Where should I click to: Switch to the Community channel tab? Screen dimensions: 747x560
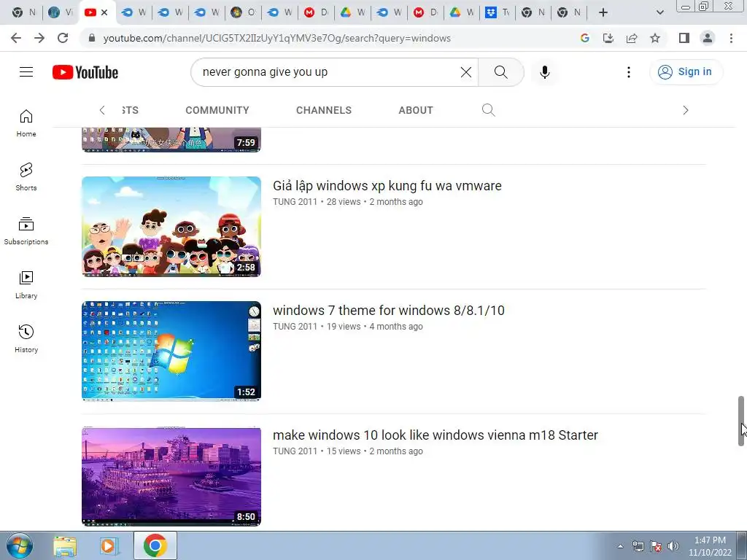point(217,110)
